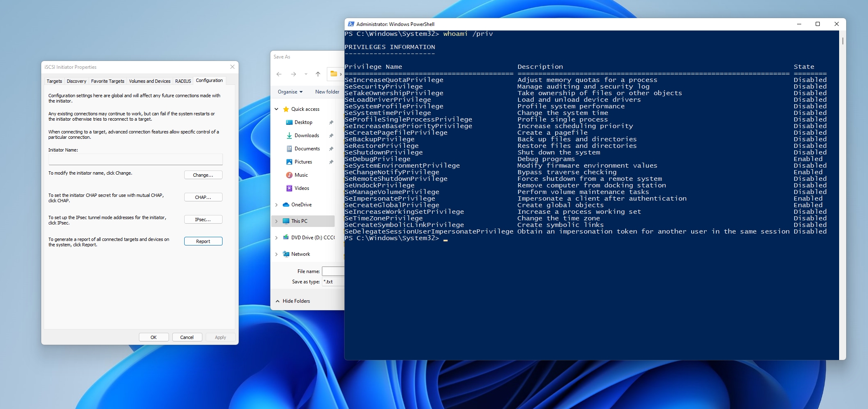Open the Pictures folder in Quick access

[x=303, y=162]
